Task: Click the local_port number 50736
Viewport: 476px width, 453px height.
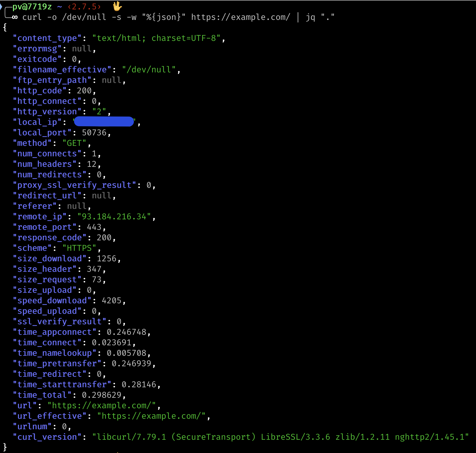Action: [94, 133]
